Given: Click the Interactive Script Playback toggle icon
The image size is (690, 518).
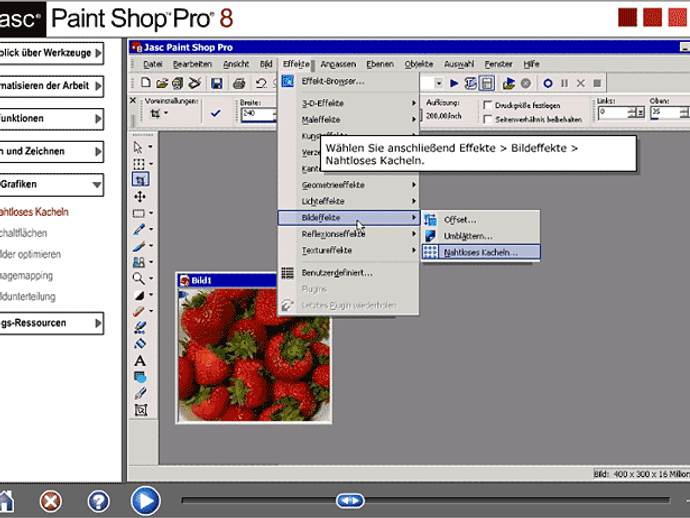Looking at the screenshot, I should (487, 83).
